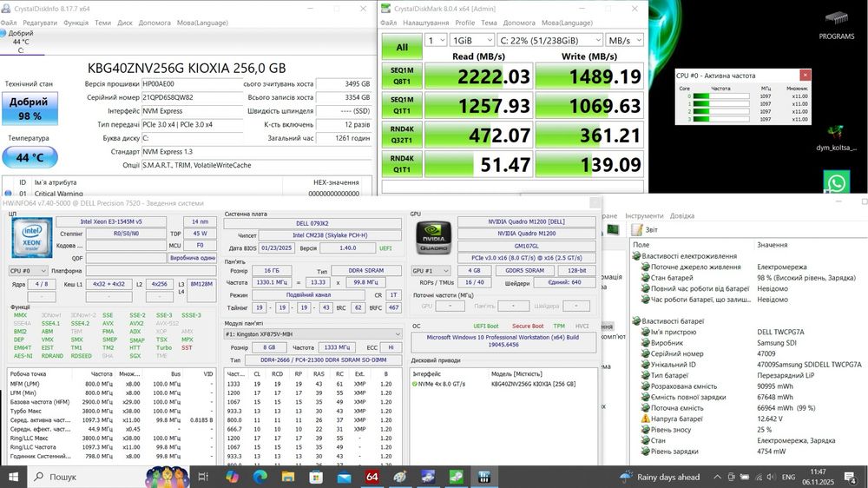Screen dimensions: 868x488
Task: Click the Core 0 frequency bar
Action: [721, 96]
